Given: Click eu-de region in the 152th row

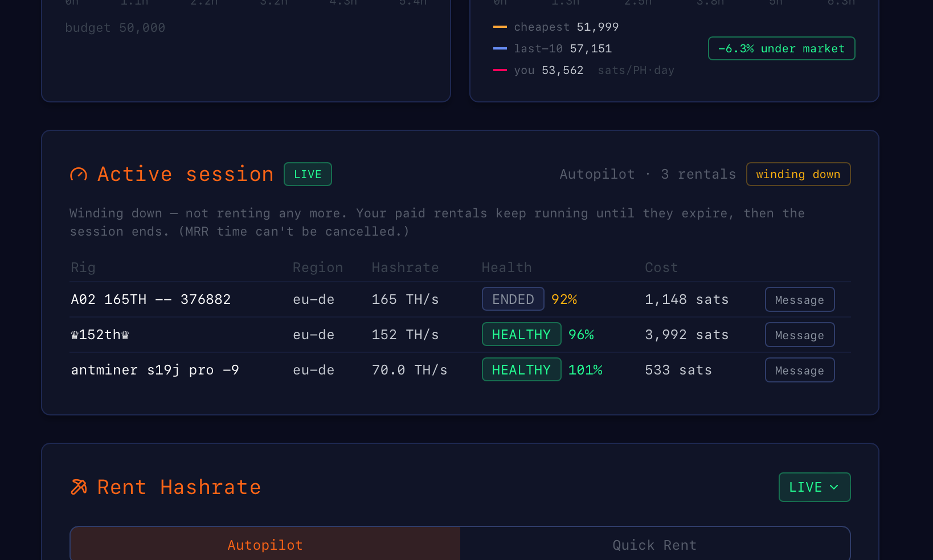Looking at the screenshot, I should (x=314, y=335).
